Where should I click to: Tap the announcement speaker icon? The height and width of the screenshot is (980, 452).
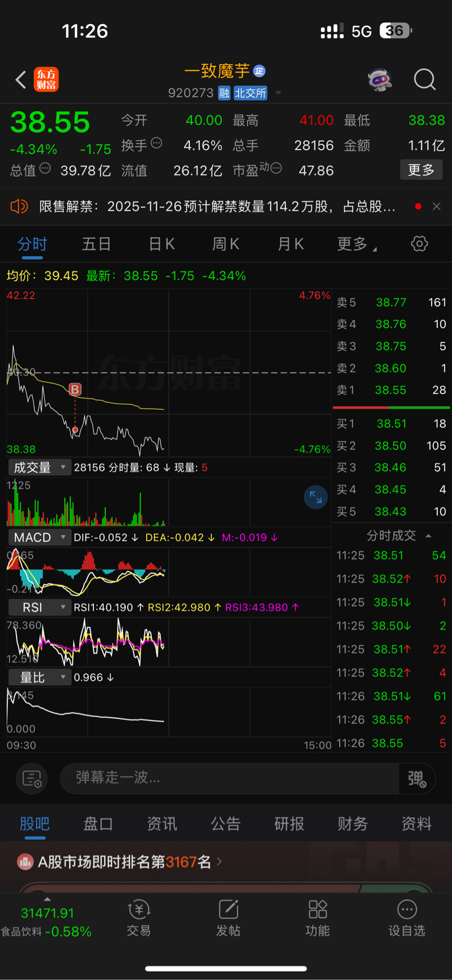click(x=19, y=206)
